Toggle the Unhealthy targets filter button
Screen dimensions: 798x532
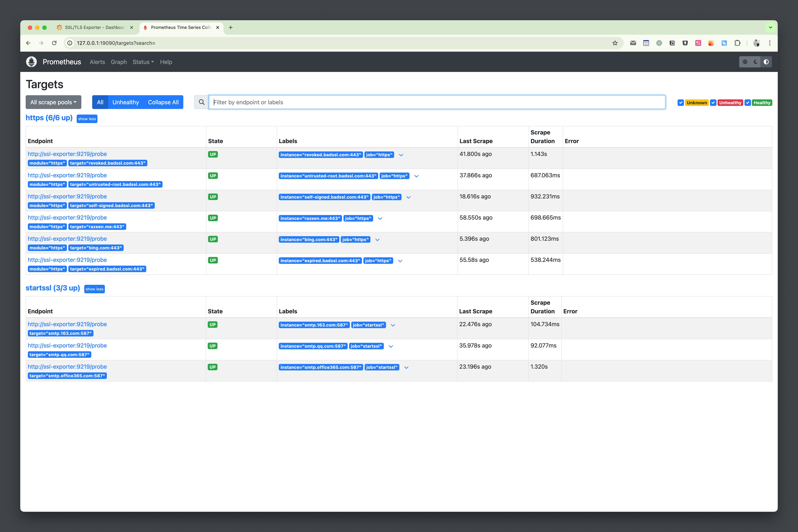click(126, 102)
